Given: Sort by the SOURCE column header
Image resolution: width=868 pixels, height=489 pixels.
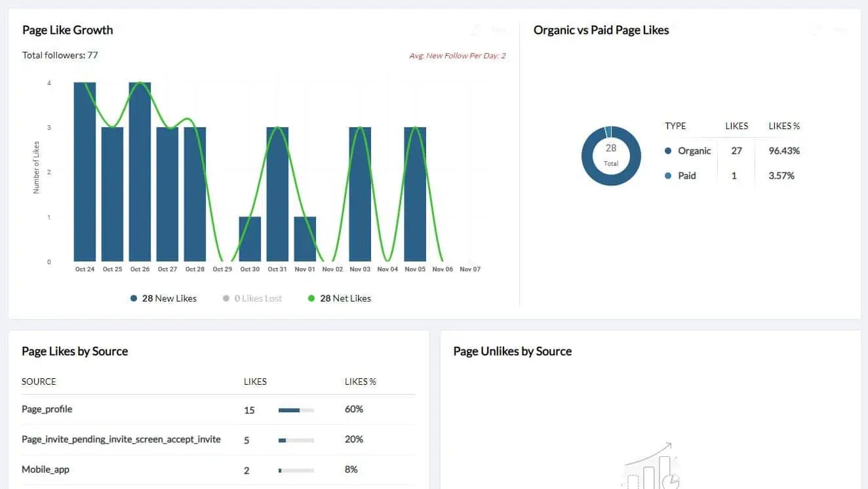Looking at the screenshot, I should point(39,381).
